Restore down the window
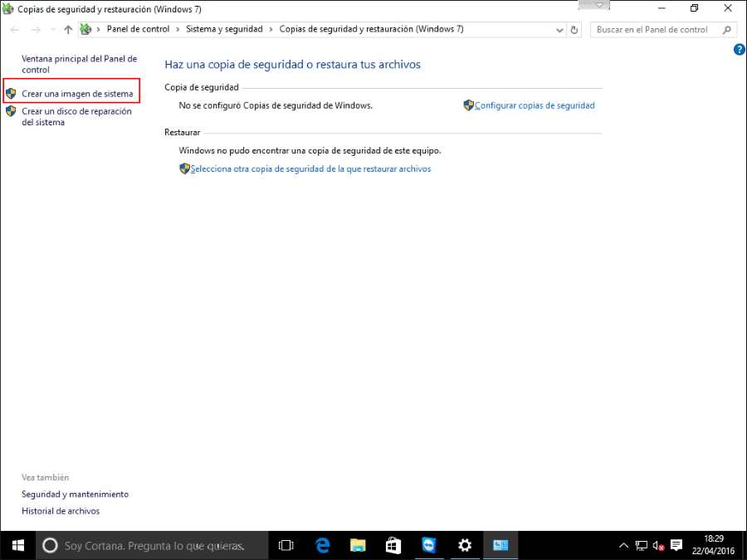Image resolution: width=747 pixels, height=560 pixels. [x=694, y=8]
